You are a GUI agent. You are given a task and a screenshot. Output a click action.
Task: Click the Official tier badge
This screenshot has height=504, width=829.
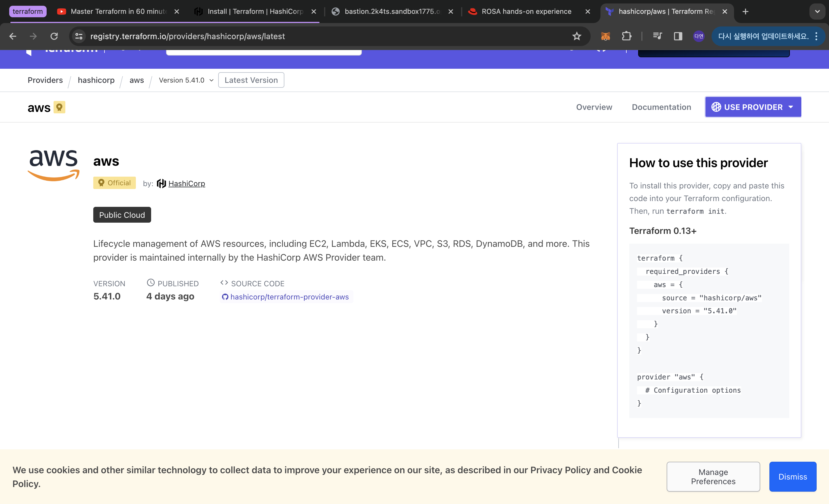pos(114,183)
